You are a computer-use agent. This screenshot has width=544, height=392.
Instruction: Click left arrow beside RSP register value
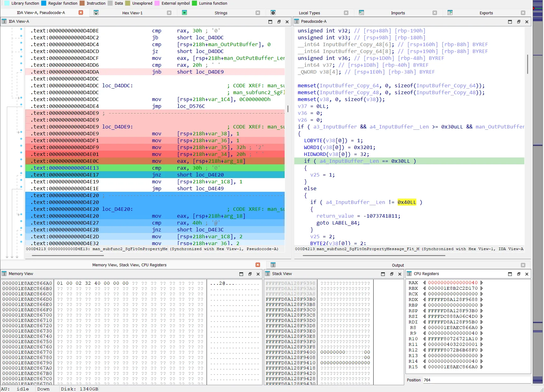point(424,311)
